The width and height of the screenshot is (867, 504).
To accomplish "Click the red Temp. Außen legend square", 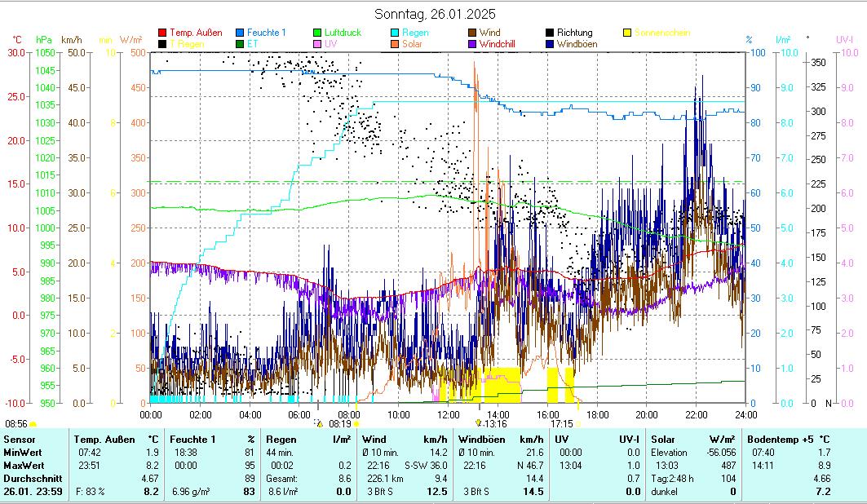I will click(162, 33).
